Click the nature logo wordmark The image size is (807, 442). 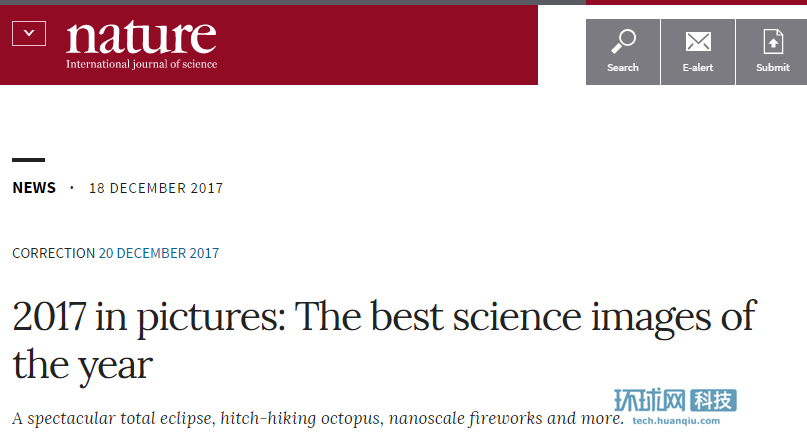click(141, 36)
